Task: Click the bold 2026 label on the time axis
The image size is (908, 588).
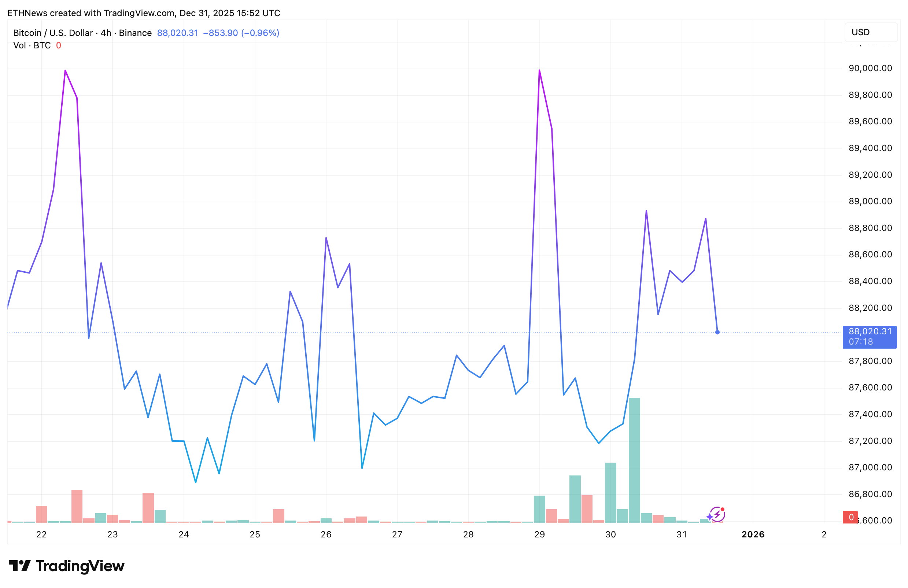Action: pyautogui.click(x=753, y=534)
